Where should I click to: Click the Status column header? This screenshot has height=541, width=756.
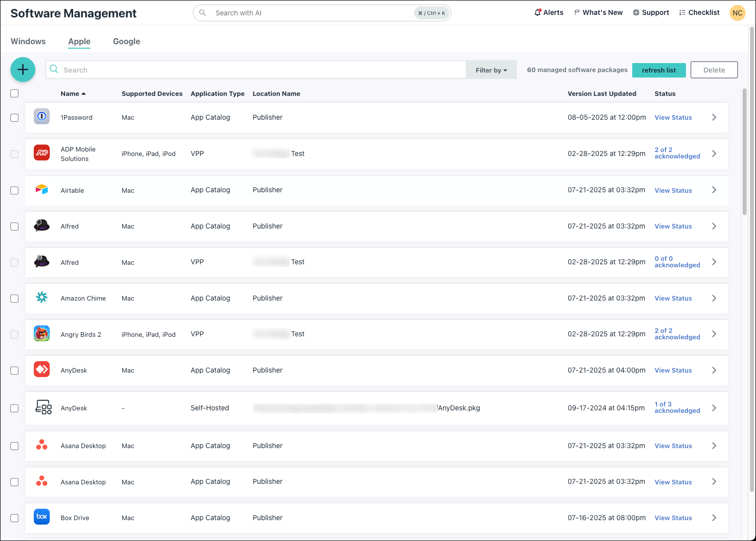(x=665, y=93)
